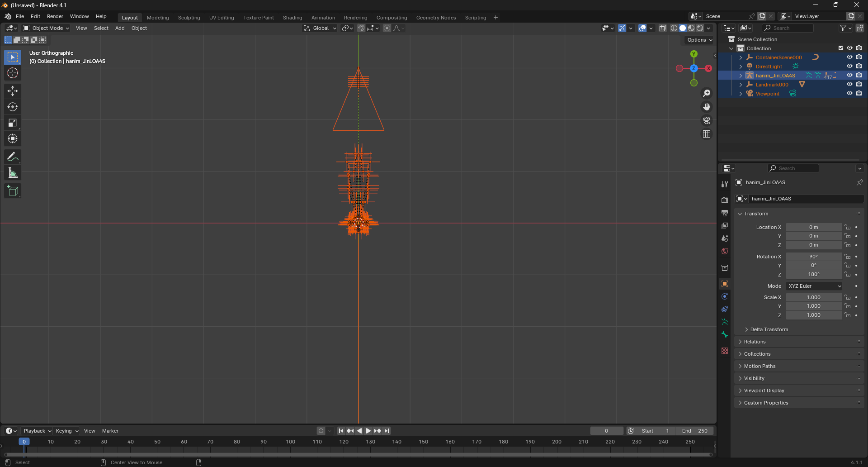Click the Location X value field
The width and height of the screenshot is (868, 467).
[x=813, y=227]
